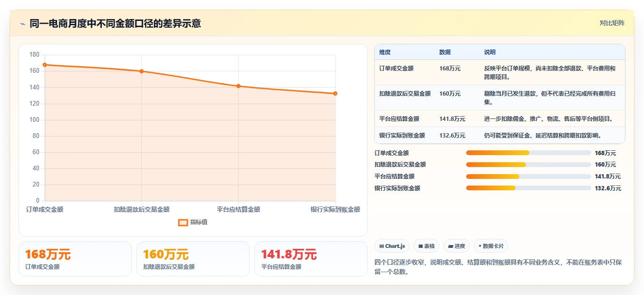644x295 pixels.
Task: Click the 银行实际到账金额 data point on chart
Action: (335, 93)
